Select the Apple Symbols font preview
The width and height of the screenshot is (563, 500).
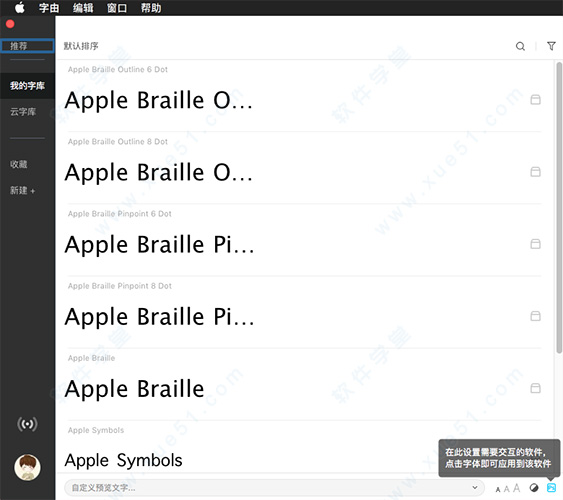pyautogui.click(x=124, y=460)
